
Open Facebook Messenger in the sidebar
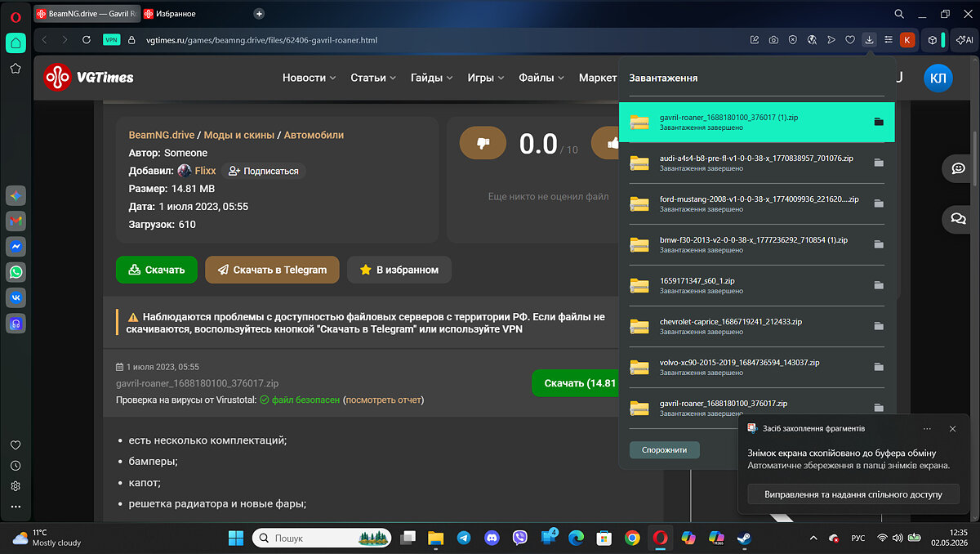click(16, 246)
